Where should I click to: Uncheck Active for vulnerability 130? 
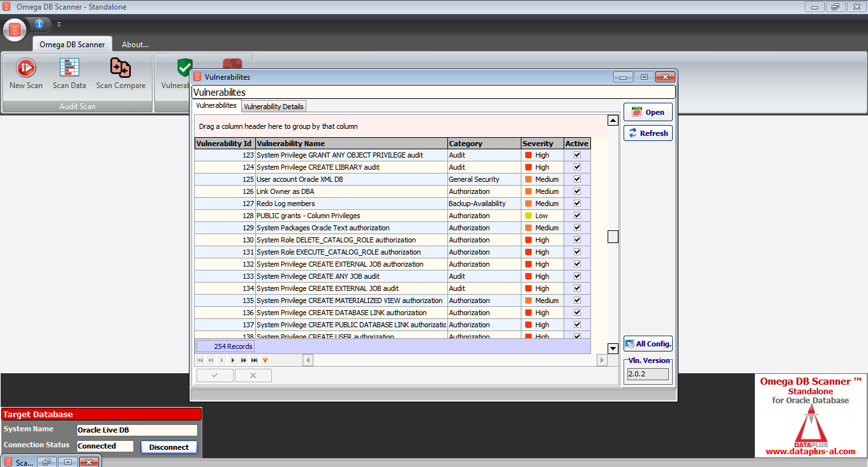[577, 240]
